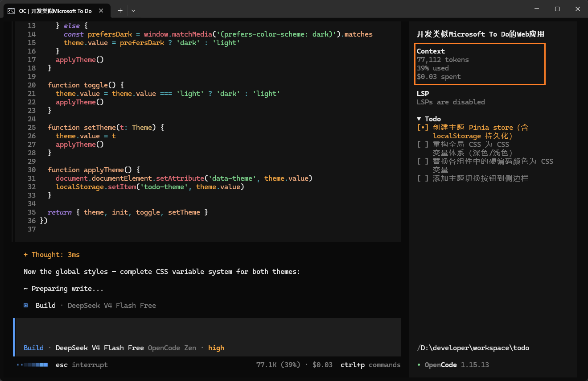Viewport: 588px width, 381px height.
Task: Click the 'OpenCode 1.15.13' version text
Action: pyautogui.click(x=457, y=365)
